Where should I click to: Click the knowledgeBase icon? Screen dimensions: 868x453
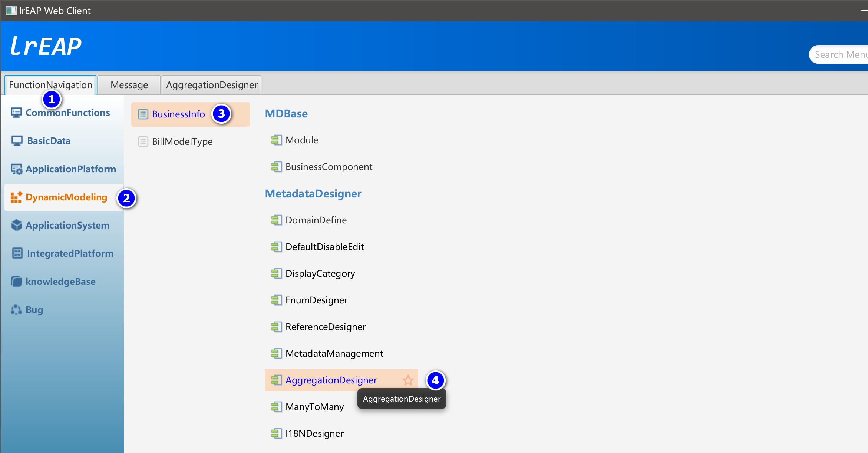coord(16,282)
